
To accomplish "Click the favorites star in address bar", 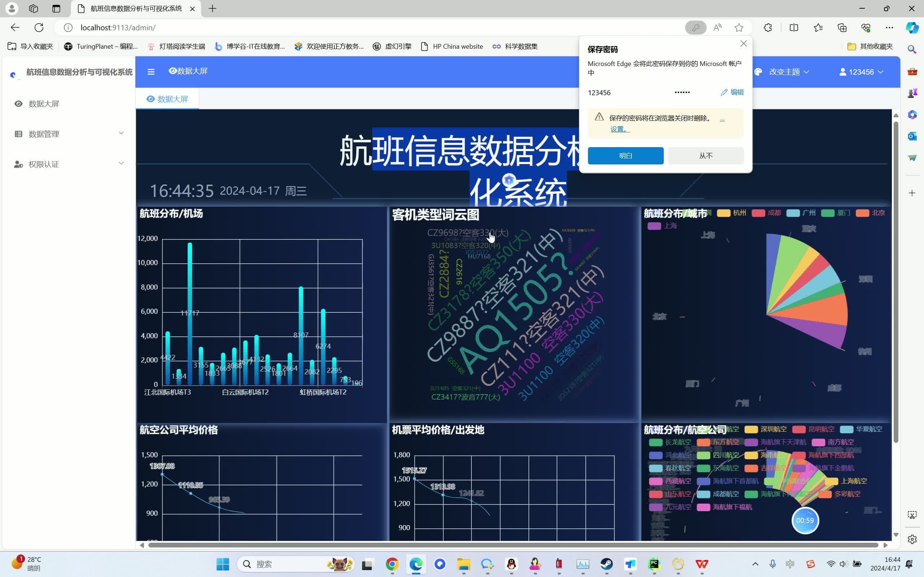I will 739,27.
